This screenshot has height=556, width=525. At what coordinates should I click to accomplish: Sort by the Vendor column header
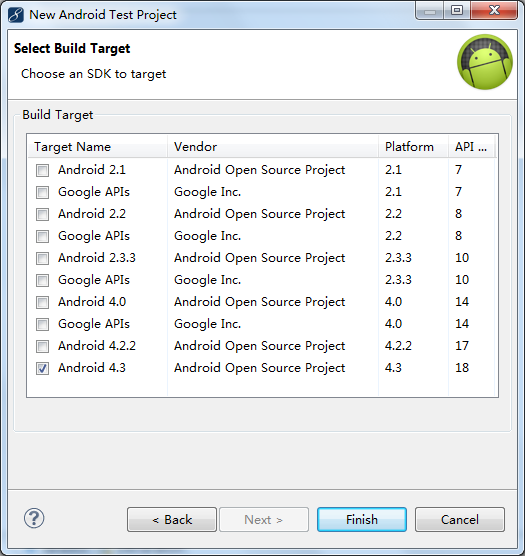click(x=273, y=146)
